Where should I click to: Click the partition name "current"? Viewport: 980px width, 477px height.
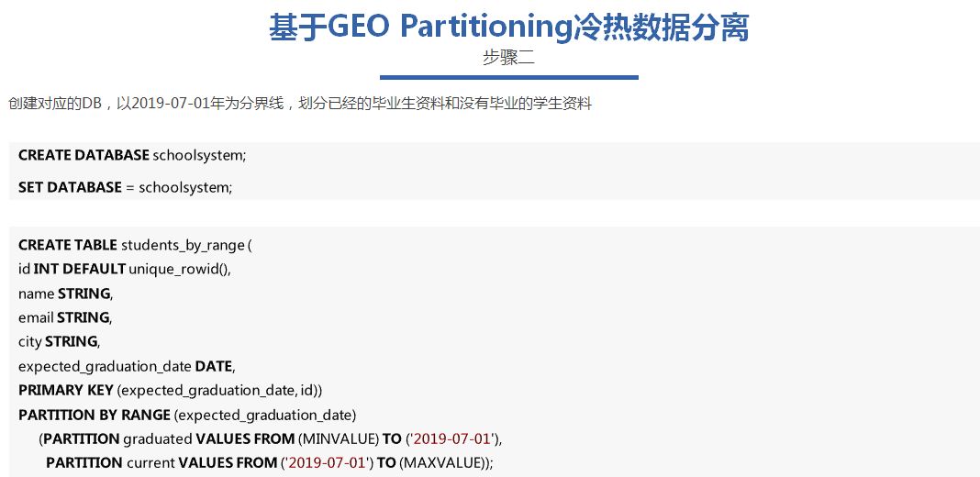[150, 462]
